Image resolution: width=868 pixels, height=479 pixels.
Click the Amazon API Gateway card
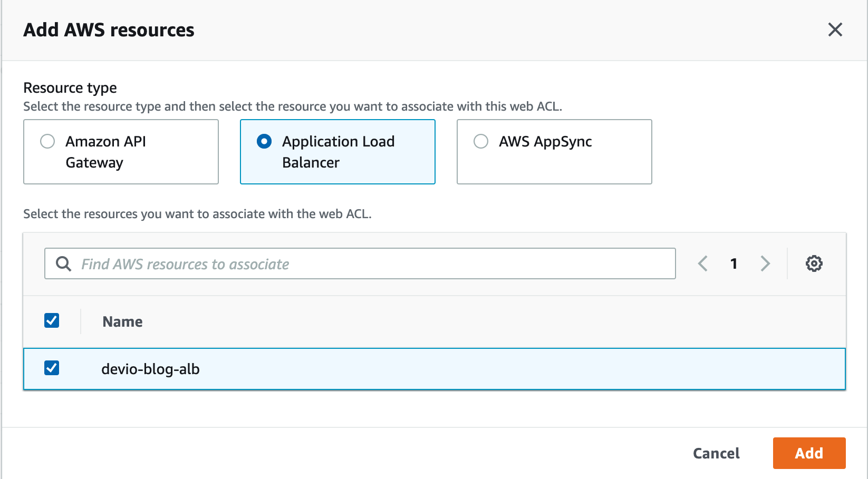pyautogui.click(x=120, y=152)
